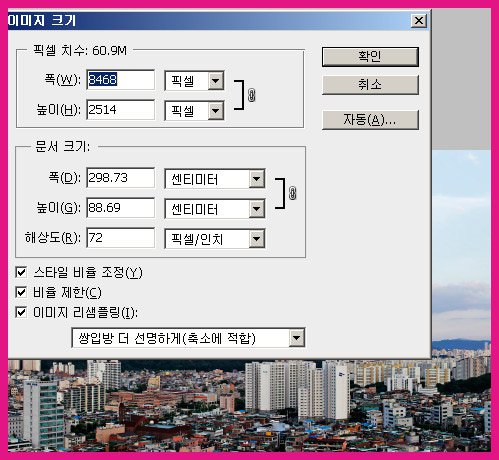Click the chain link icon beside pixel dimensions
The height and width of the screenshot is (460, 499).
(252, 95)
